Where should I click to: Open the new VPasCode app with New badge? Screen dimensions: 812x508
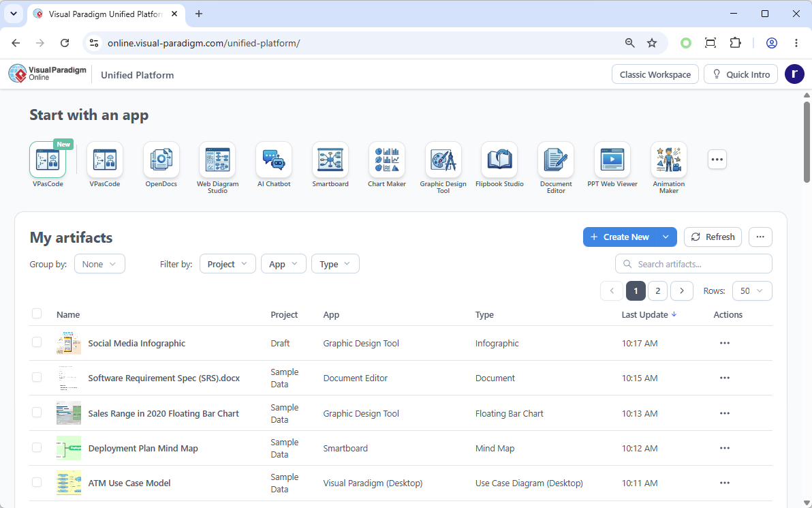click(48, 160)
